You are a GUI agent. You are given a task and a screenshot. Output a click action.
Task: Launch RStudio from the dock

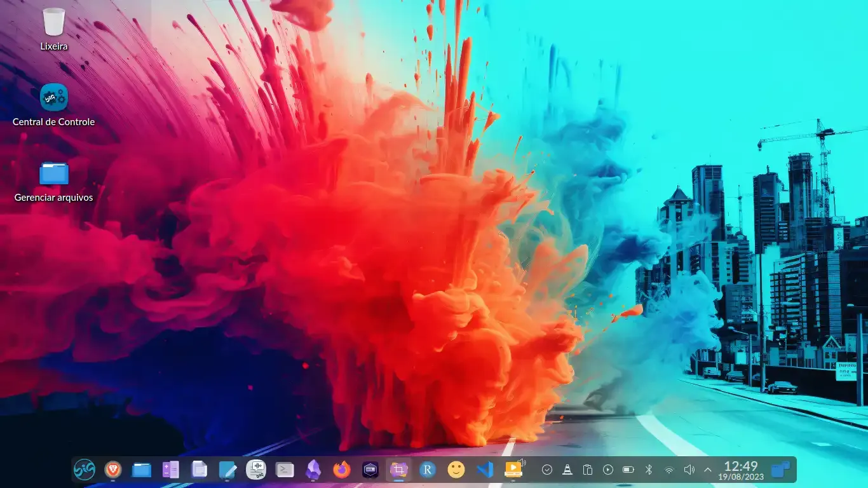pos(428,470)
